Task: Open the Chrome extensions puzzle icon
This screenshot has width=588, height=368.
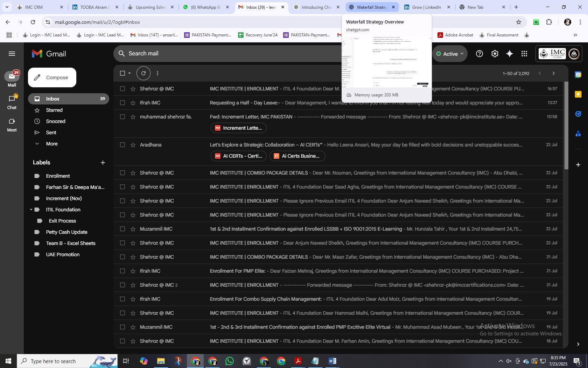Action: pos(549,22)
